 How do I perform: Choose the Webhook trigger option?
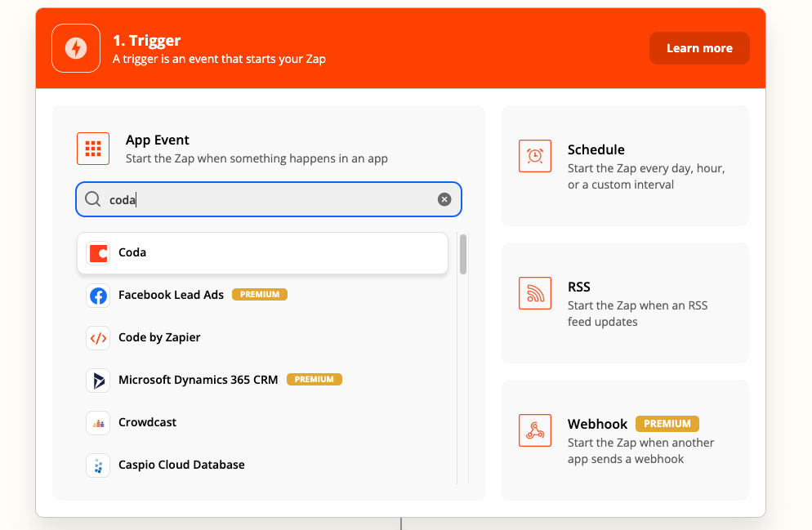pyautogui.click(x=625, y=440)
